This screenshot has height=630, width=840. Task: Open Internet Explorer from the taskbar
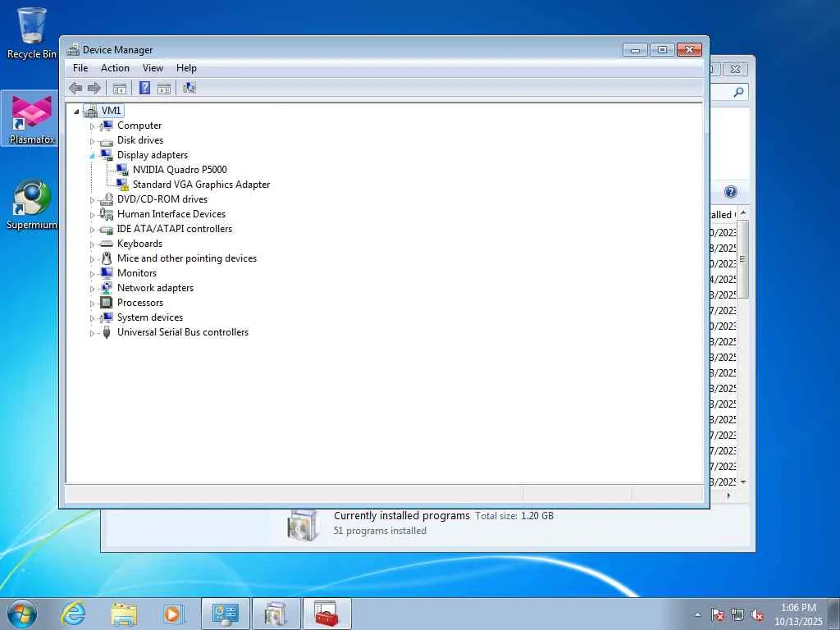click(73, 614)
